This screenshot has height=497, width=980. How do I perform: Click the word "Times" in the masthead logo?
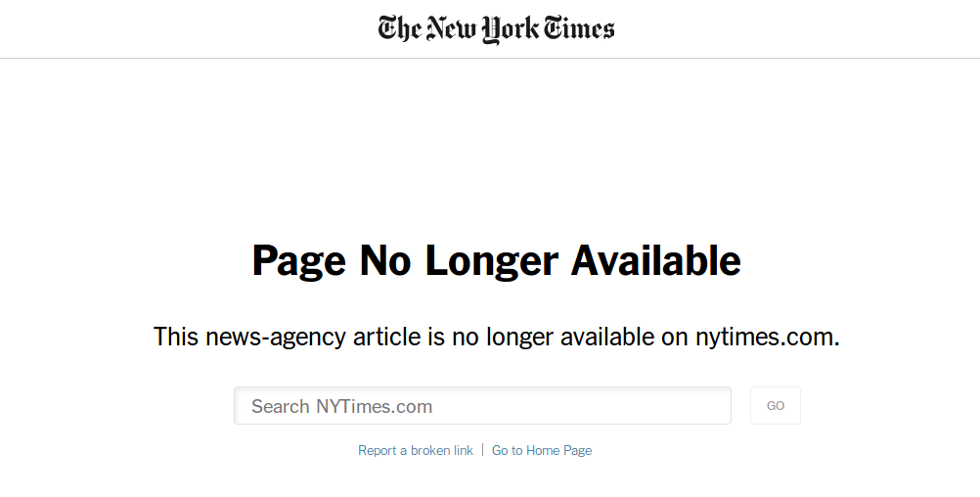click(579, 28)
